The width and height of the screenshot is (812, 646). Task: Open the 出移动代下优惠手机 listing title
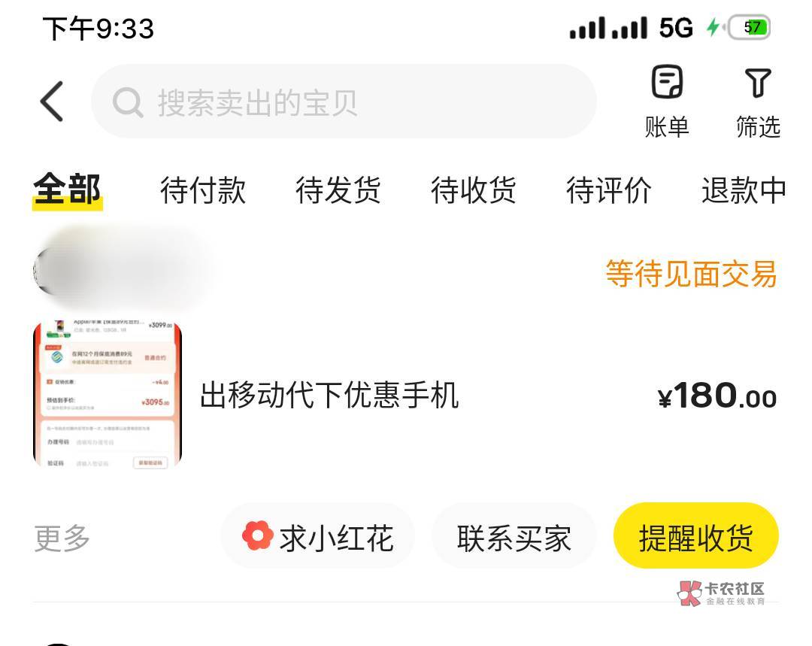pos(329,396)
